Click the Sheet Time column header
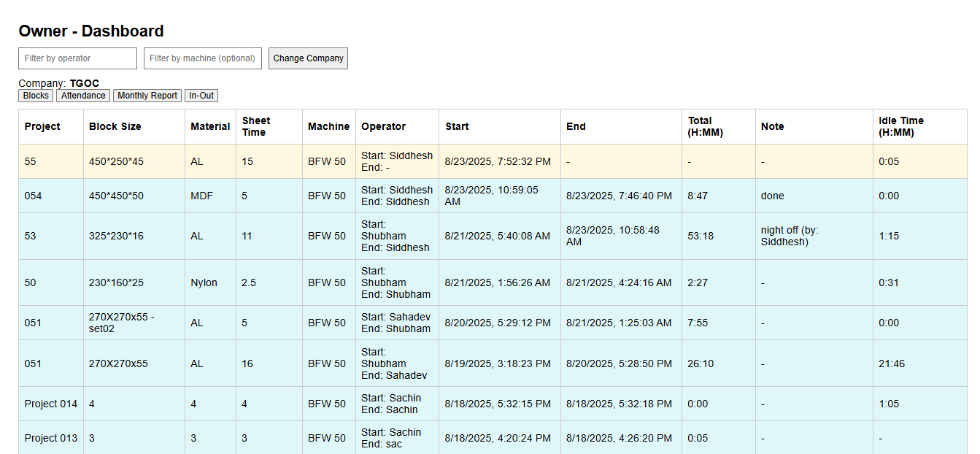 (256, 126)
